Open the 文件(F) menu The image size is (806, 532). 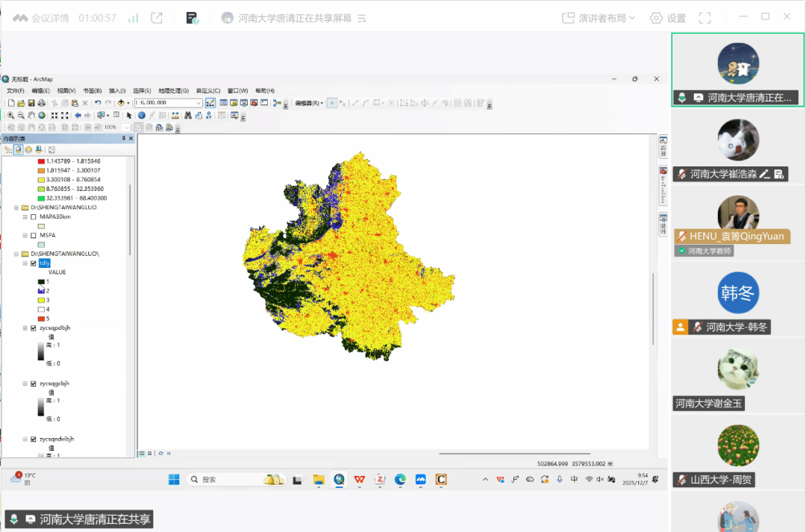tap(16, 90)
